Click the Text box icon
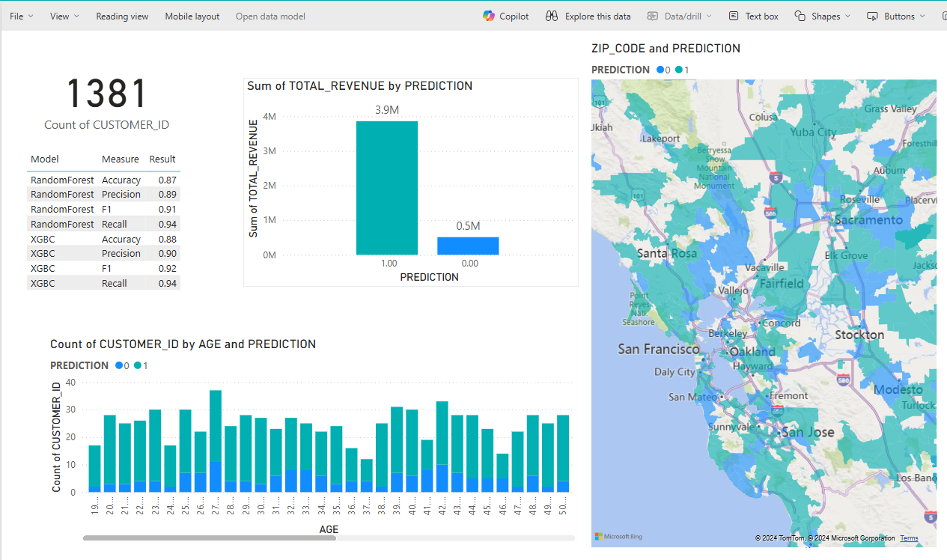Viewport: 947px width, 560px height. [734, 16]
